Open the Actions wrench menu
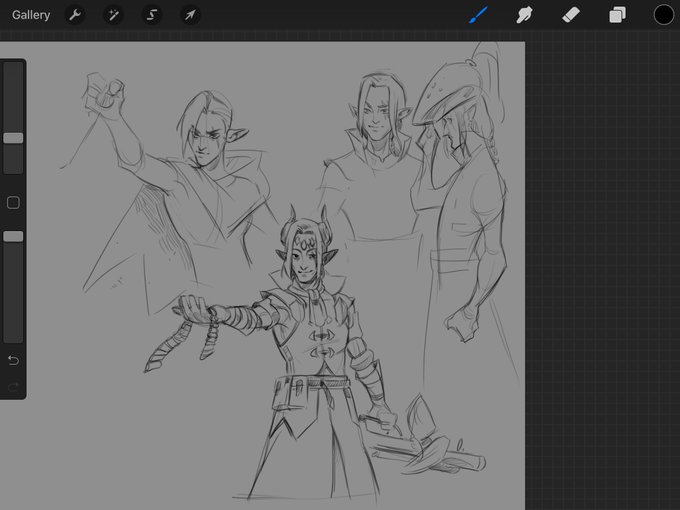The image size is (680, 510). point(75,15)
